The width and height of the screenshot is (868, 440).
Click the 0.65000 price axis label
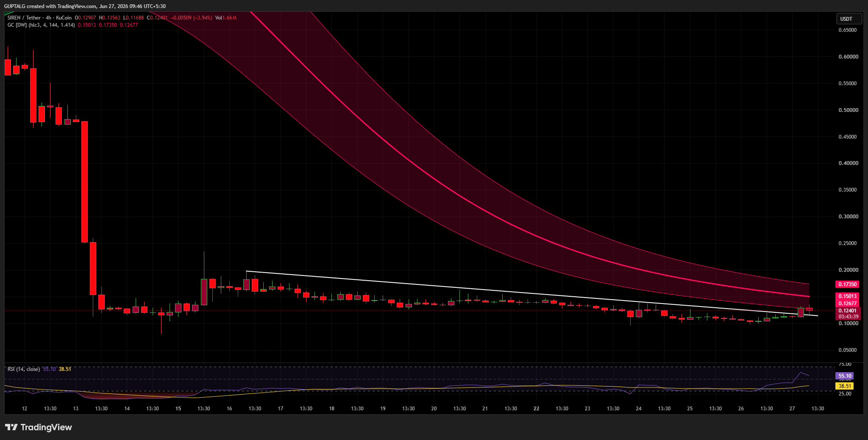[848, 30]
